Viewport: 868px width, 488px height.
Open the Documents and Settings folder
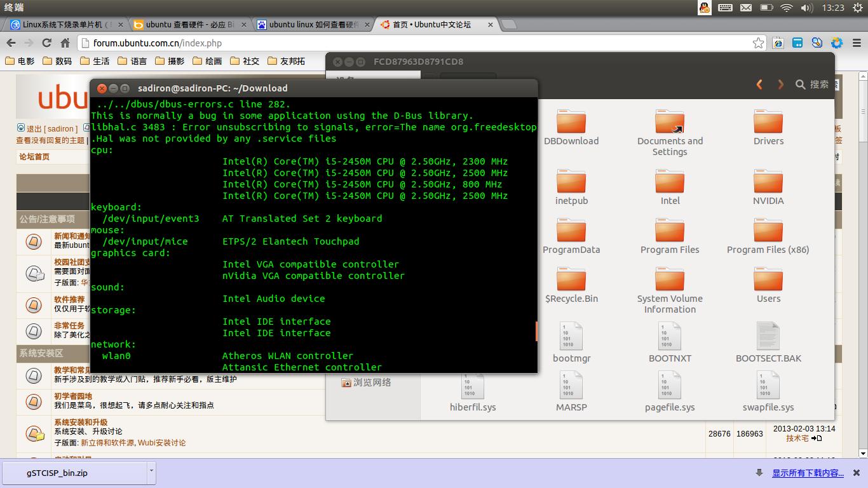[x=670, y=133]
